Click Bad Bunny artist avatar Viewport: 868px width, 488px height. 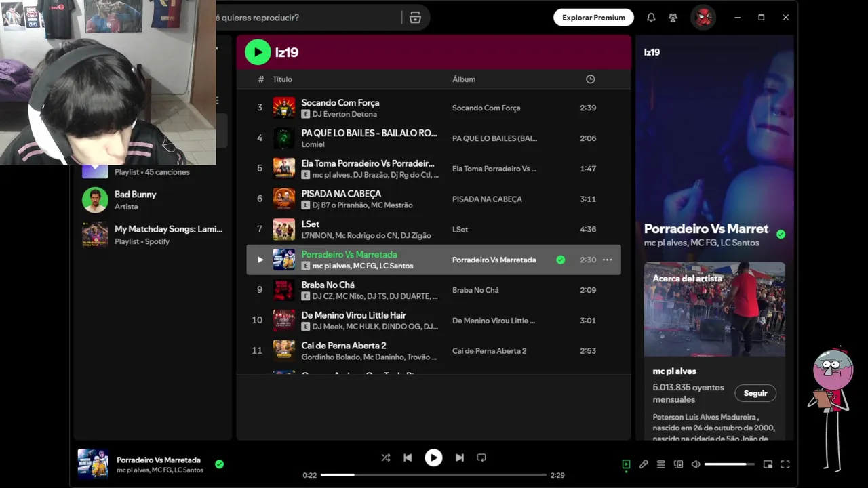click(x=95, y=200)
